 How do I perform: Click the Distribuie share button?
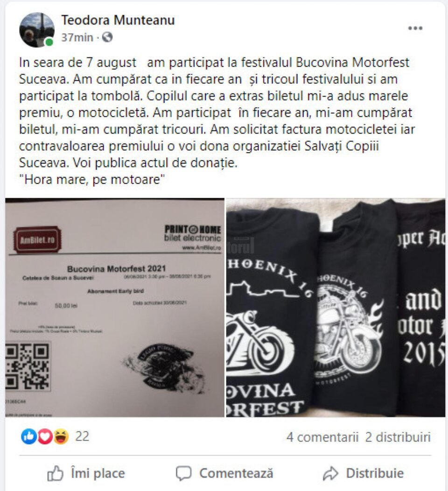point(364,473)
